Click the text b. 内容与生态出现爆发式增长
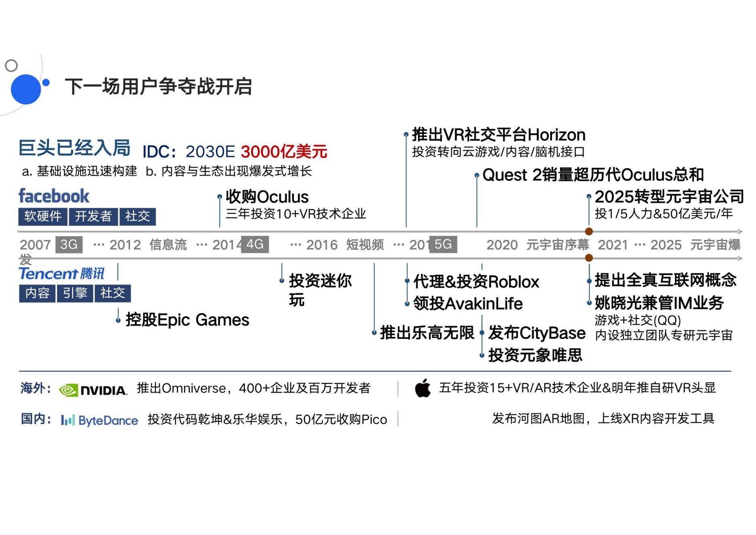 pyautogui.click(x=229, y=171)
